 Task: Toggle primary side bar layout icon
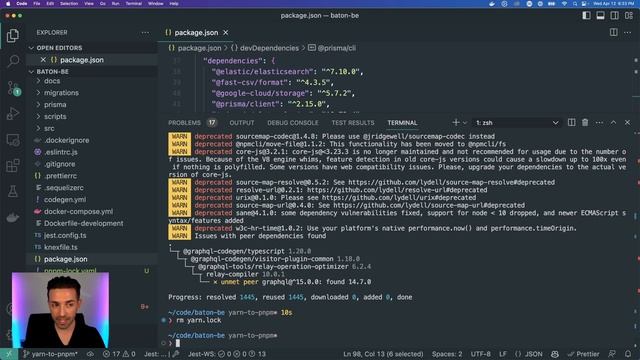point(587,16)
